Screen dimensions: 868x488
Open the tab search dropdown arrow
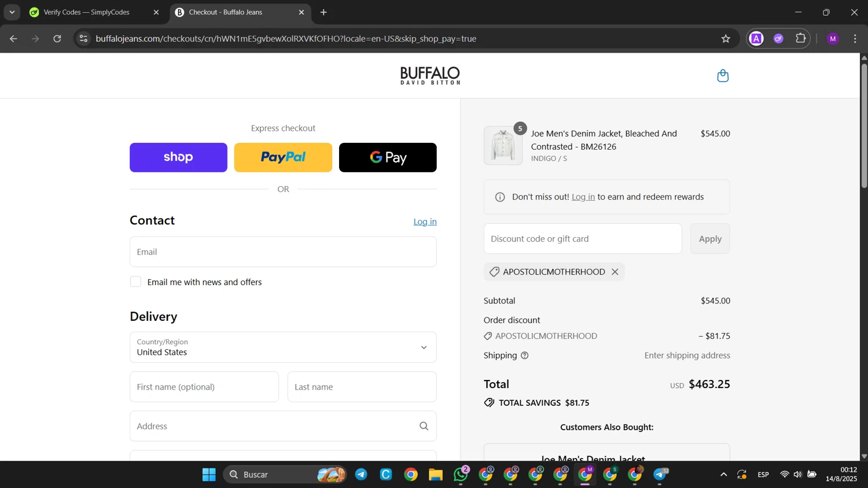click(x=12, y=12)
